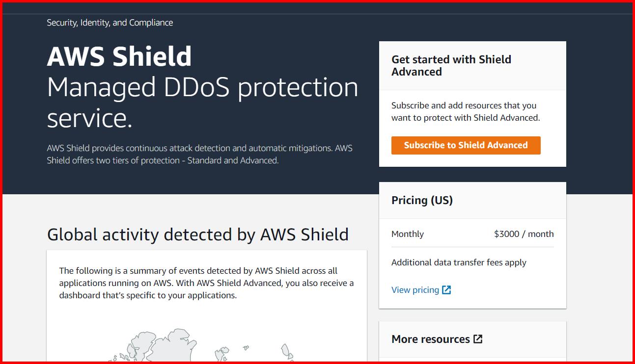The height and width of the screenshot is (364, 635).
Task: Click the events summary text above the map
Action: pos(206,283)
